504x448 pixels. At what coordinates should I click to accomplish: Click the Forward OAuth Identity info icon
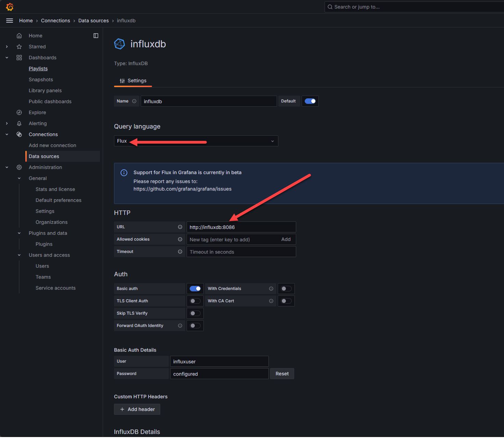pyautogui.click(x=180, y=326)
